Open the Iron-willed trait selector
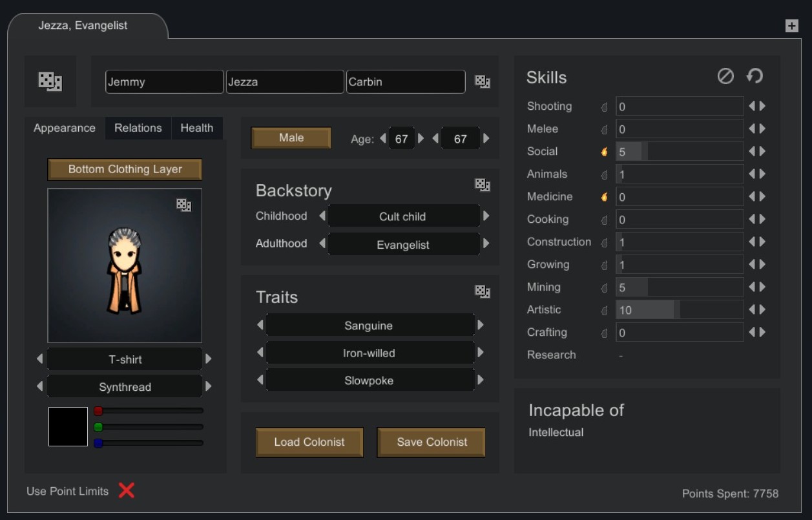This screenshot has height=520, width=812. [x=370, y=353]
